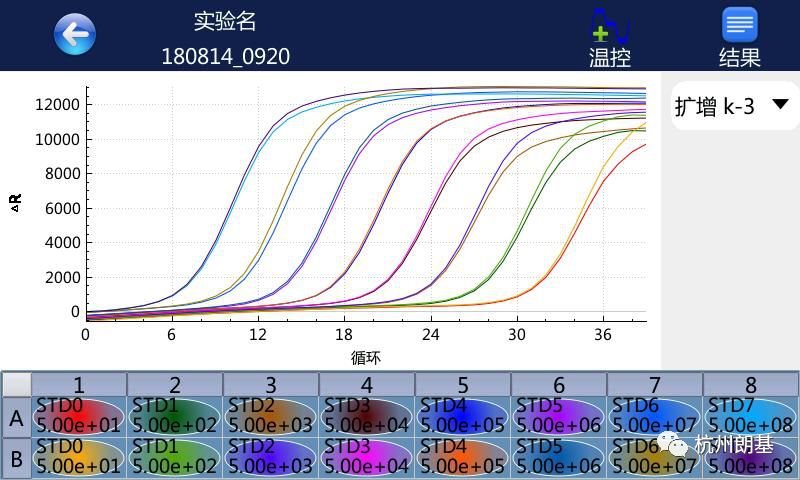Select column 1 header in well table

pyautogui.click(x=79, y=385)
